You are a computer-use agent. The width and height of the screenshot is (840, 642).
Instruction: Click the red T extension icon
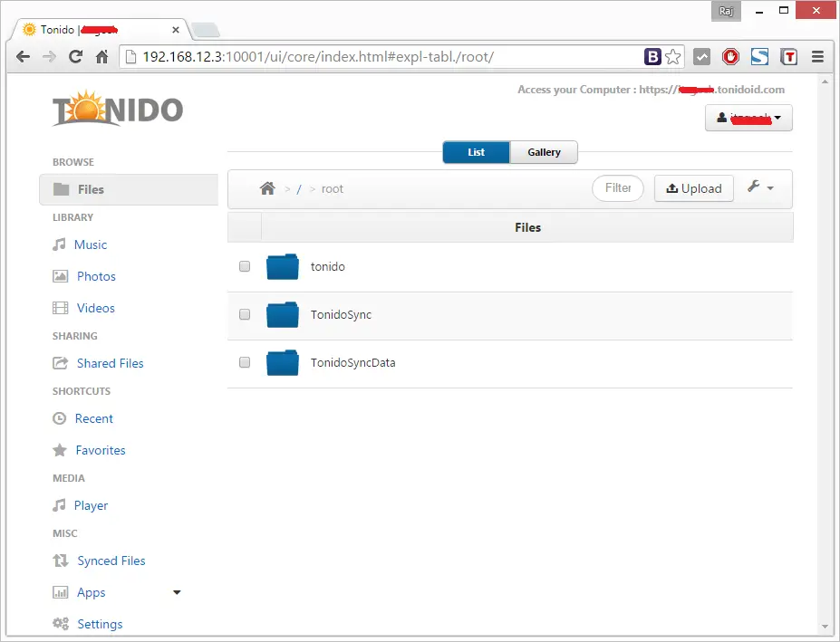[788, 56]
